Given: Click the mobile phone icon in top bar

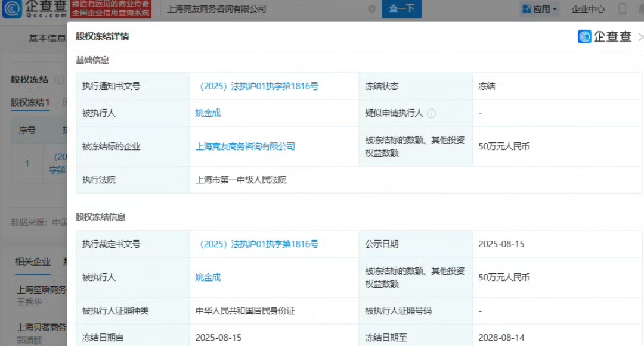Looking at the screenshot, I should (x=622, y=8).
